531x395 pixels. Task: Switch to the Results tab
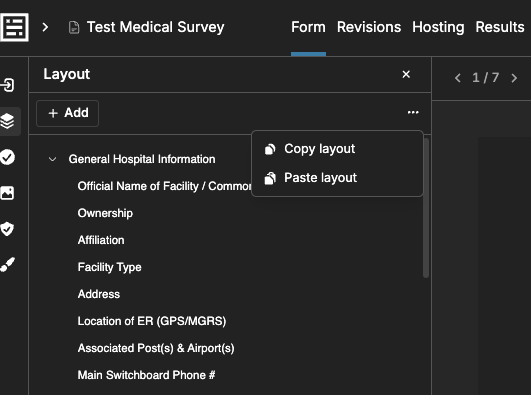pos(500,27)
